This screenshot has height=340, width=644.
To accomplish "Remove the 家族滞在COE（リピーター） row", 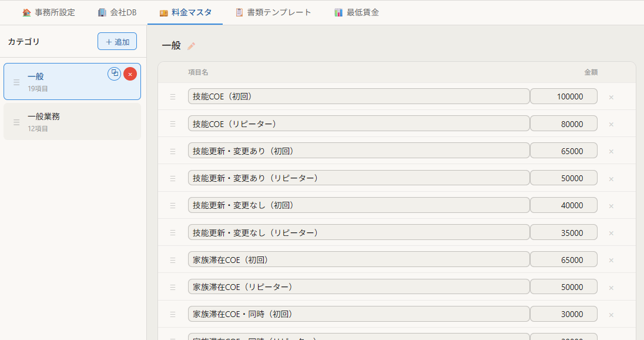I will click(611, 288).
